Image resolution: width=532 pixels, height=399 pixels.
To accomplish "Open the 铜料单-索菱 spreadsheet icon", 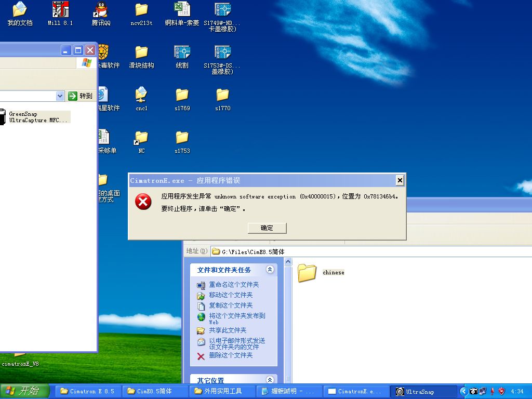I will pyautogui.click(x=182, y=14).
